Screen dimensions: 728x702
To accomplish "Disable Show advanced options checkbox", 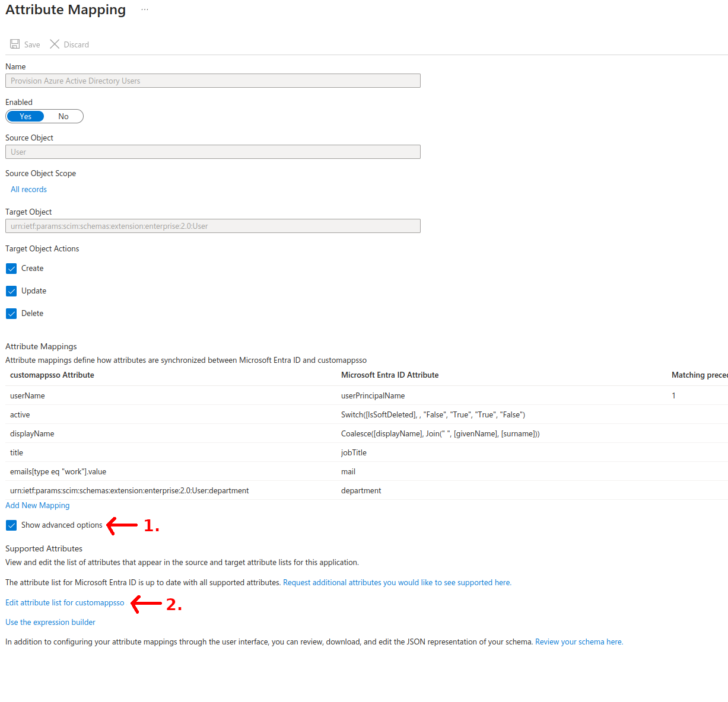I will pyautogui.click(x=11, y=525).
